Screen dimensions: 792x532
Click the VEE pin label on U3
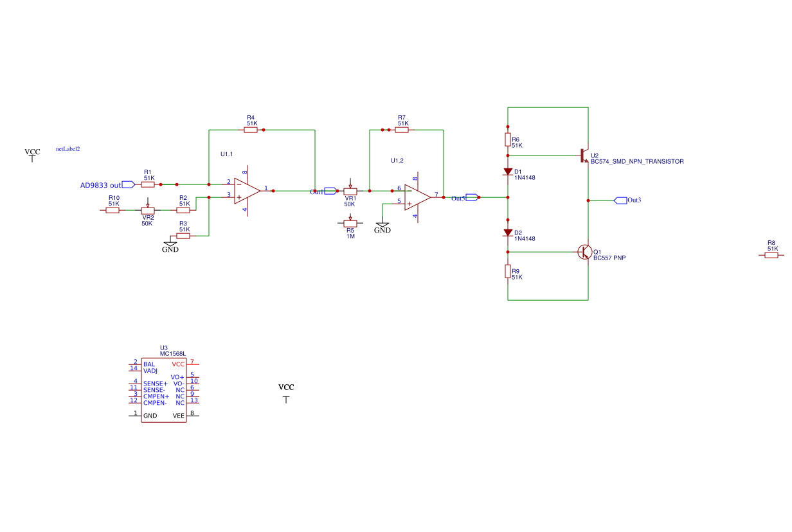click(179, 416)
